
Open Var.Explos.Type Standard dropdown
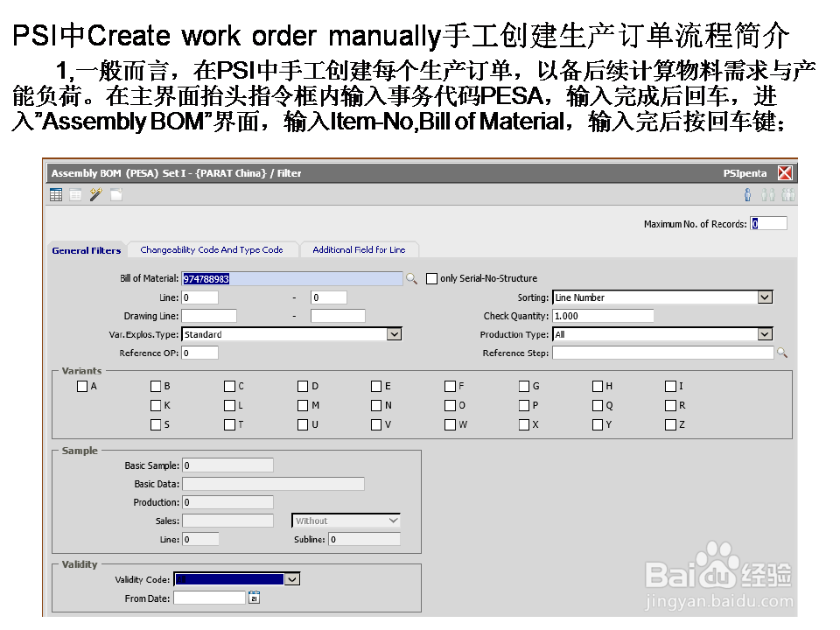395,334
